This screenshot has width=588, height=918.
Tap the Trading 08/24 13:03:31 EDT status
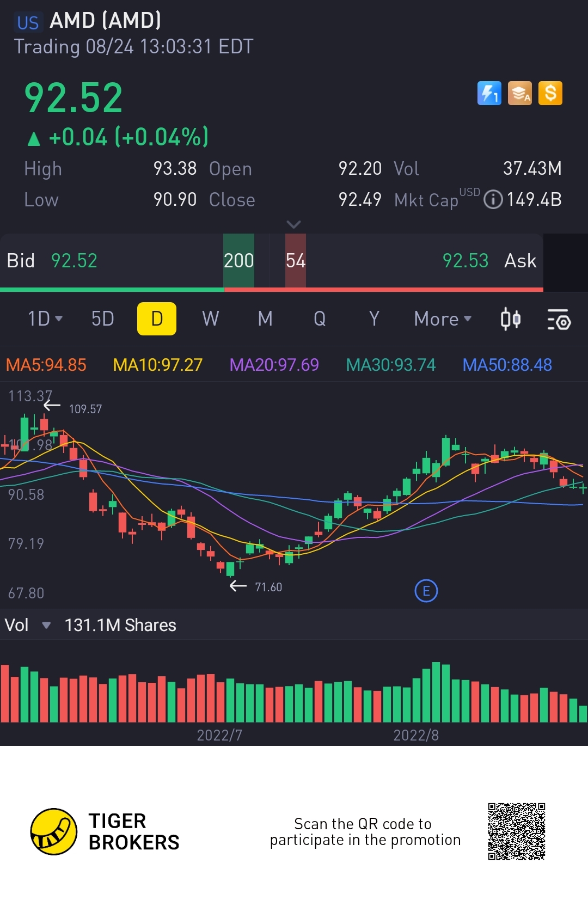[134, 47]
